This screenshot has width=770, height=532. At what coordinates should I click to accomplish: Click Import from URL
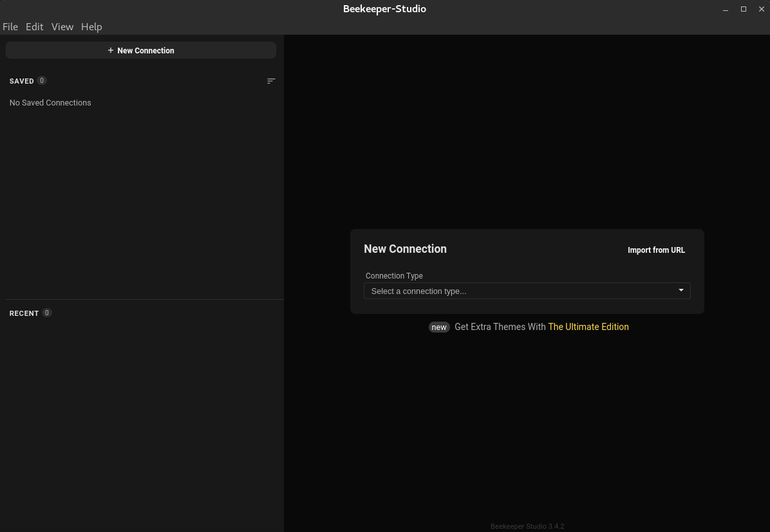(656, 250)
